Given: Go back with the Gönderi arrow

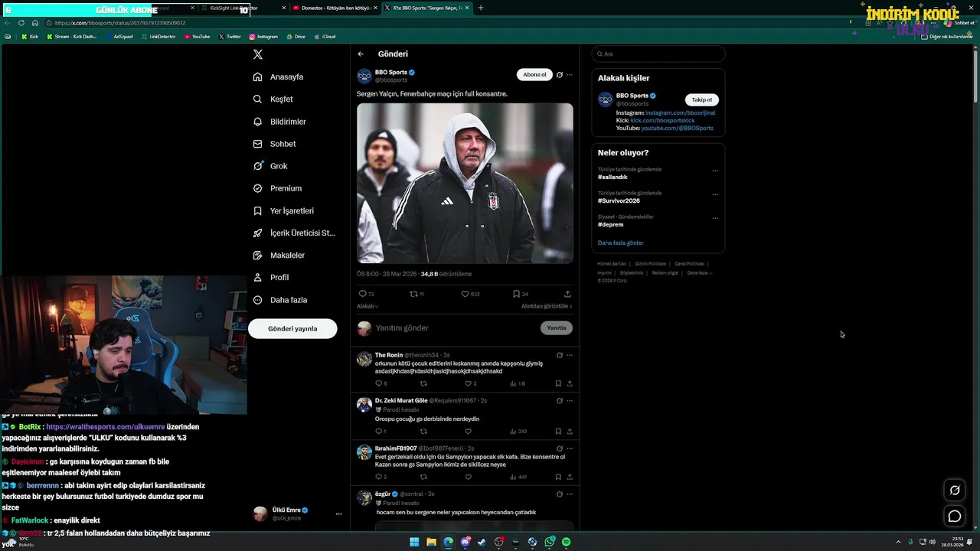Looking at the screenshot, I should (x=361, y=54).
